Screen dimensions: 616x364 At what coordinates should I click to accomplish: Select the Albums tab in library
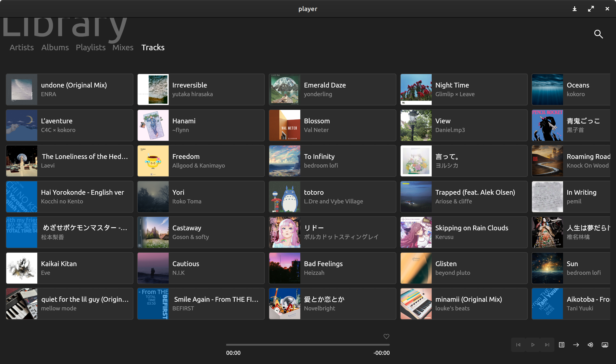55,47
